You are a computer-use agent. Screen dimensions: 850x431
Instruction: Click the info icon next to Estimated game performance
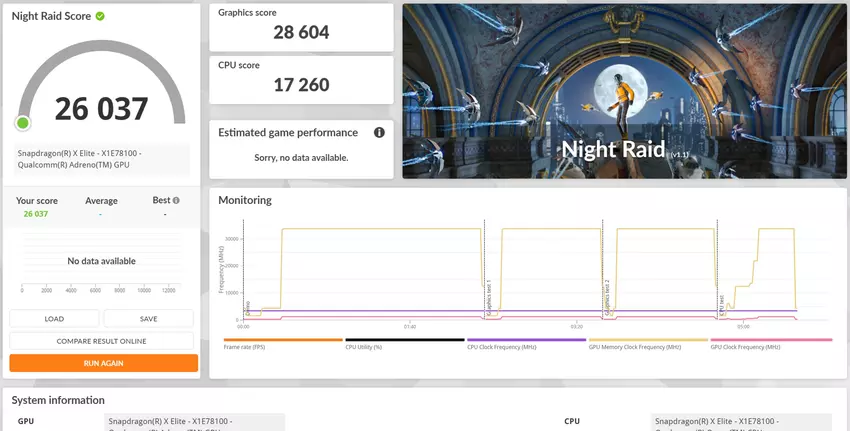(x=379, y=132)
